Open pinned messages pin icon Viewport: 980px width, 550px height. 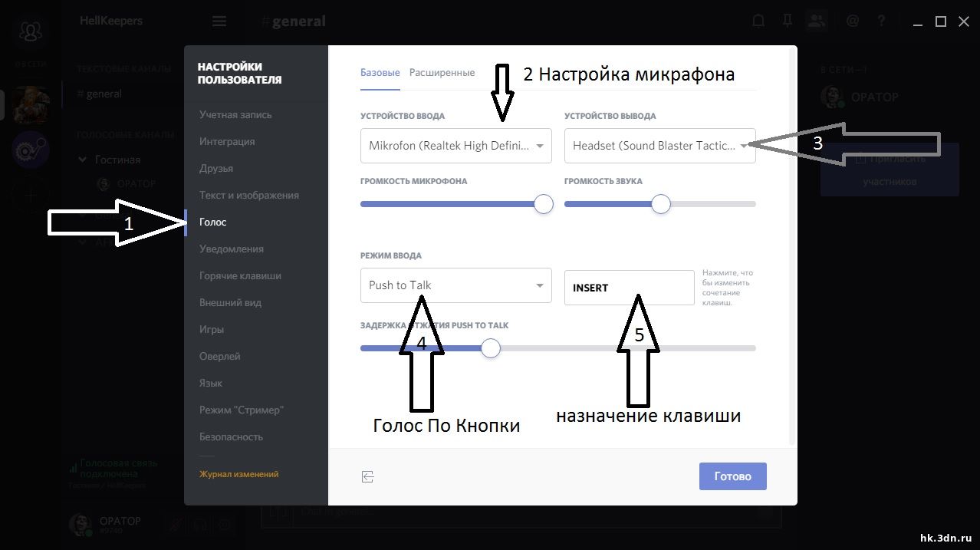[788, 21]
